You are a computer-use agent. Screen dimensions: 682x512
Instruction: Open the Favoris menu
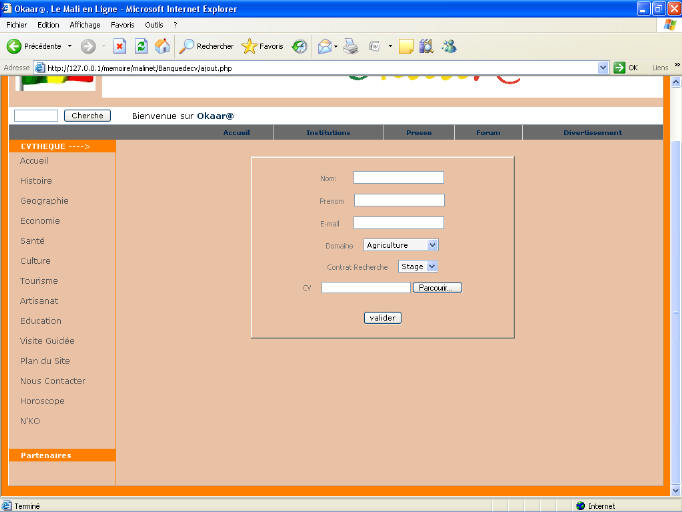[x=122, y=25]
